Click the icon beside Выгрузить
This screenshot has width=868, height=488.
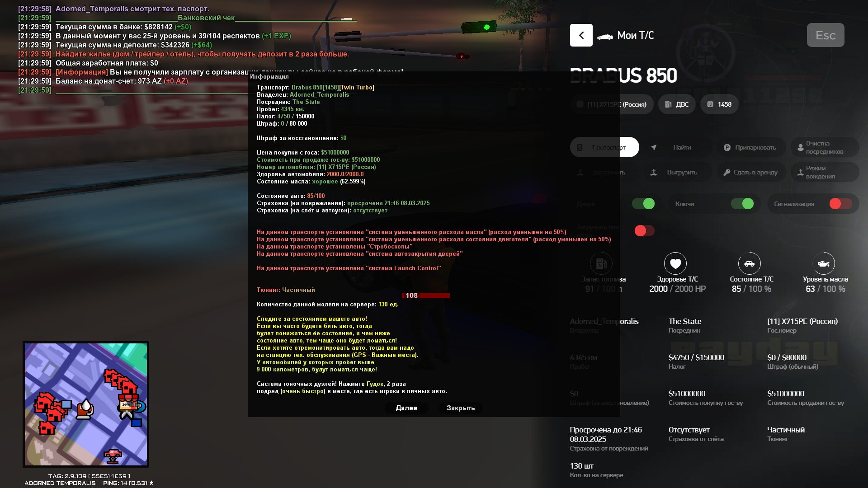[x=653, y=172]
